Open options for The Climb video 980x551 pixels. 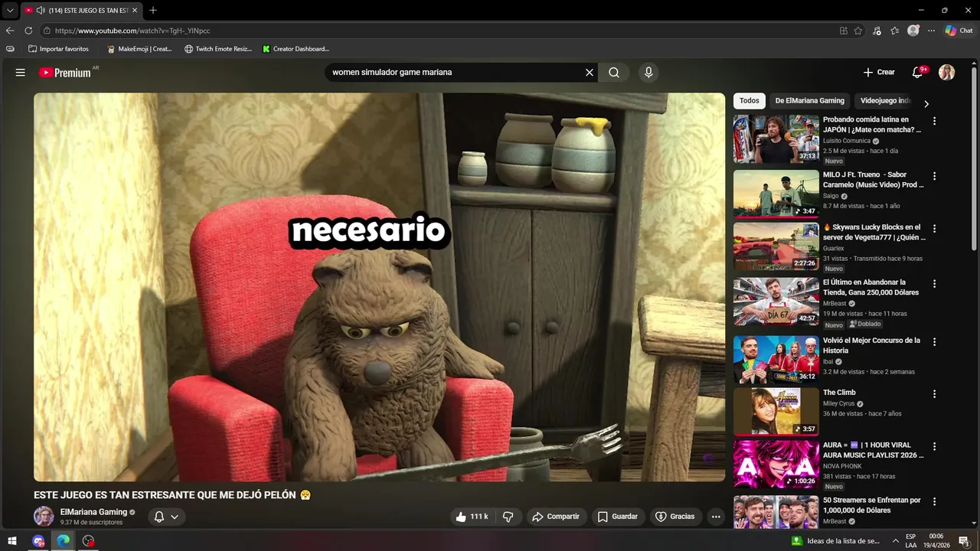click(934, 394)
